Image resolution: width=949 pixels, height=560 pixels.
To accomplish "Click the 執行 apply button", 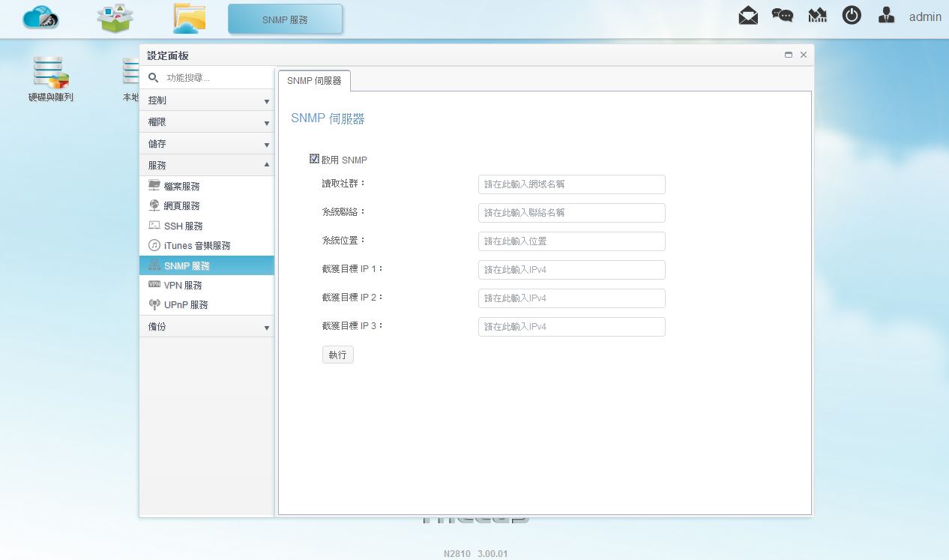I will [x=338, y=355].
